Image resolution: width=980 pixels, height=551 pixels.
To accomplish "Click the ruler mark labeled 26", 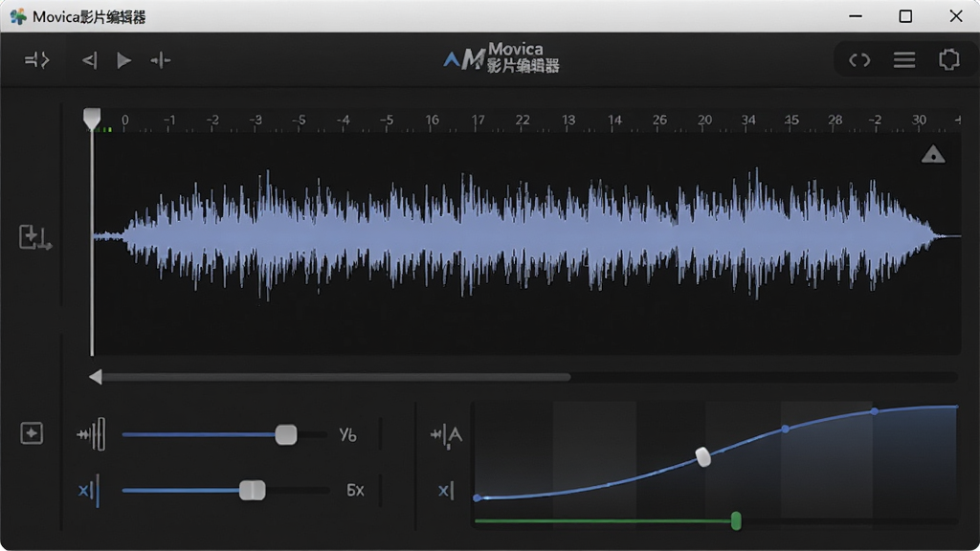I will coord(659,120).
